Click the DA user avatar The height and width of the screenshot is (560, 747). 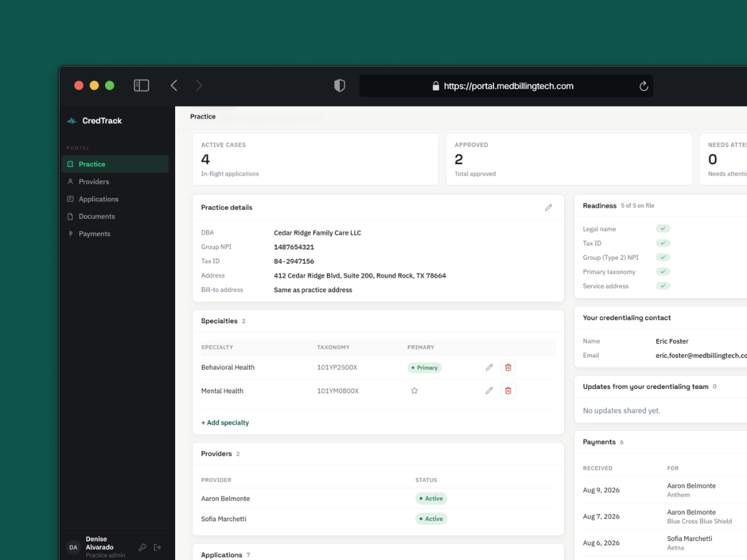(x=73, y=547)
